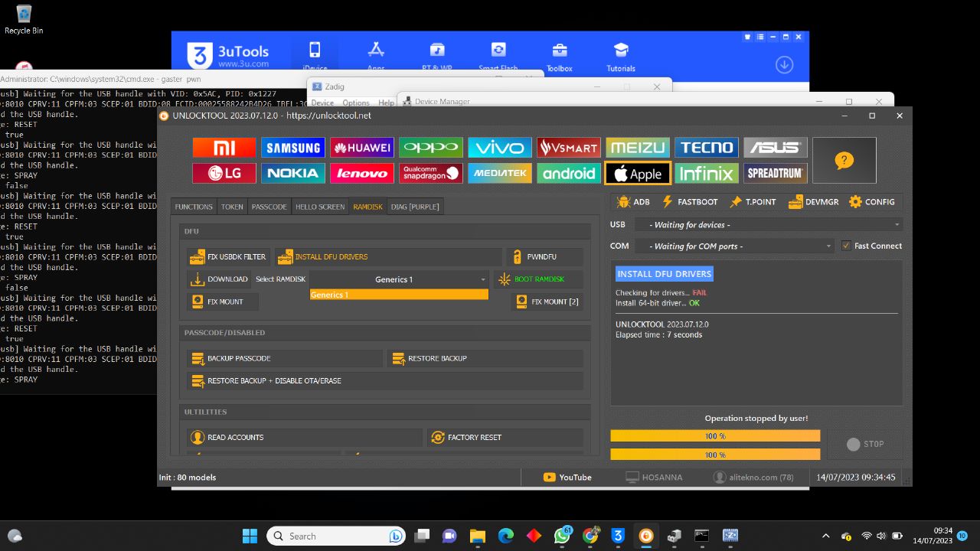Click the taskbar Search box
980x551 pixels.
point(336,536)
